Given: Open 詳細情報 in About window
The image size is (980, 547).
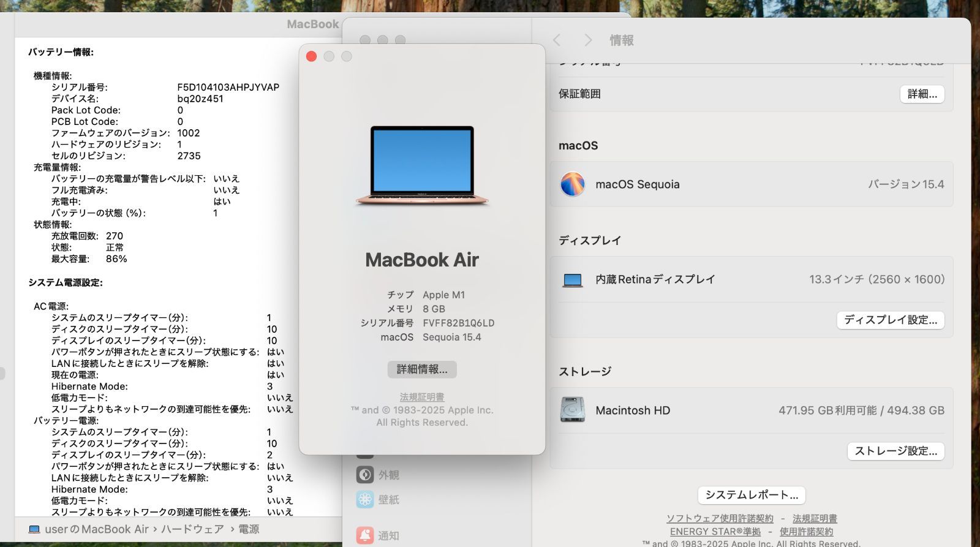Looking at the screenshot, I should [x=422, y=369].
